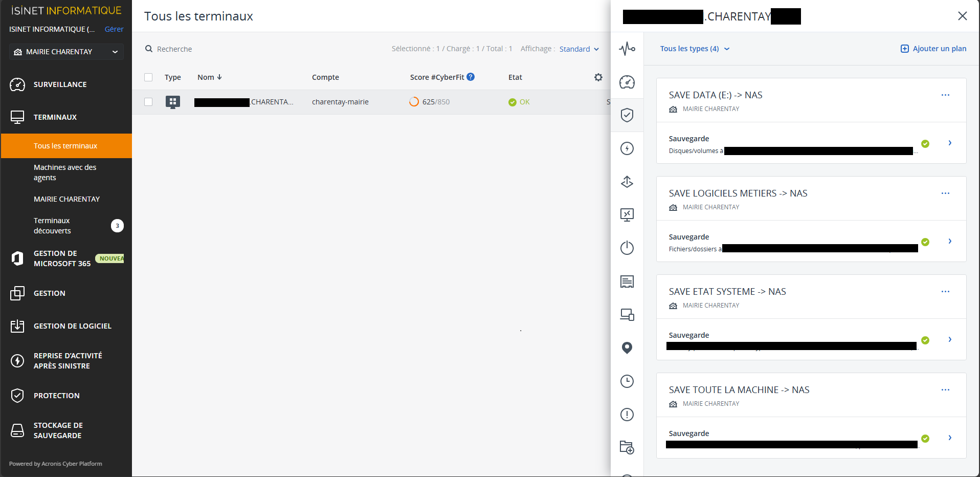
Task: Select the CyberFit score gauge icon
Action: coord(627,82)
